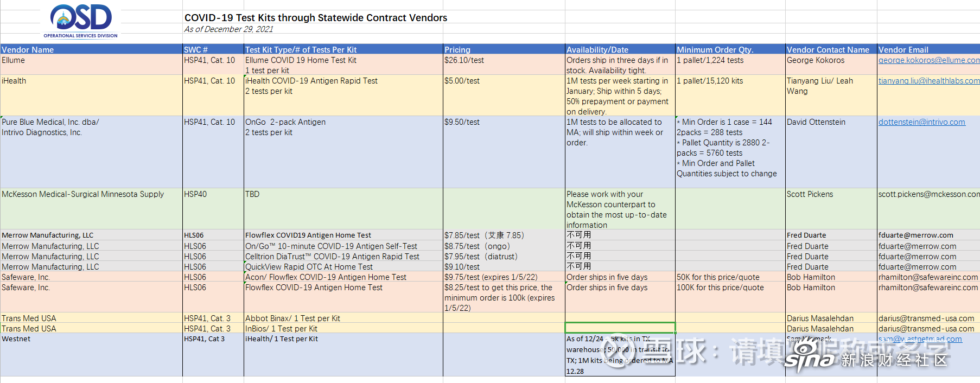Select the 'Pure Blue Medical, Inc. dba/ Intrivo Diagnostics' cell
Image resolution: width=980 pixels, height=383 pixels.
91,152
